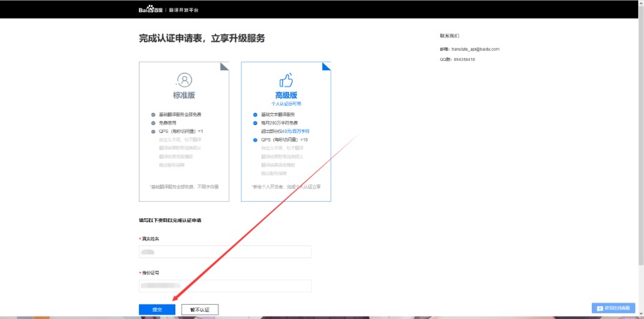This screenshot has height=319, width=644.
Task: Open 翻译开放平台 header title
Action: pyautogui.click(x=184, y=10)
